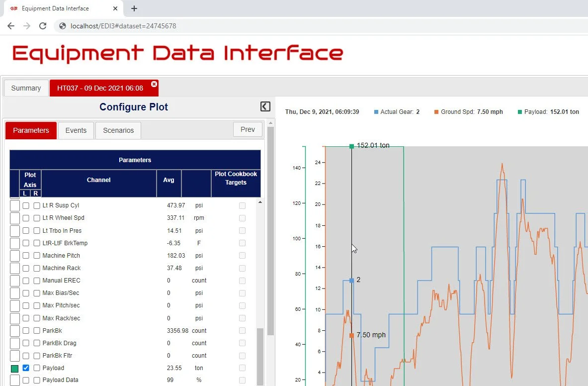Enable Payload right axis checkbox

coord(37,368)
